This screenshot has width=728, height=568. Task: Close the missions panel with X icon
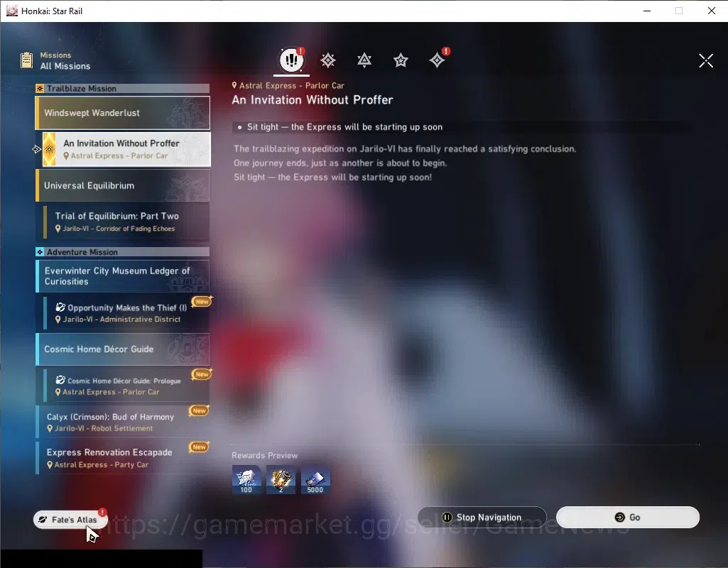point(706,60)
